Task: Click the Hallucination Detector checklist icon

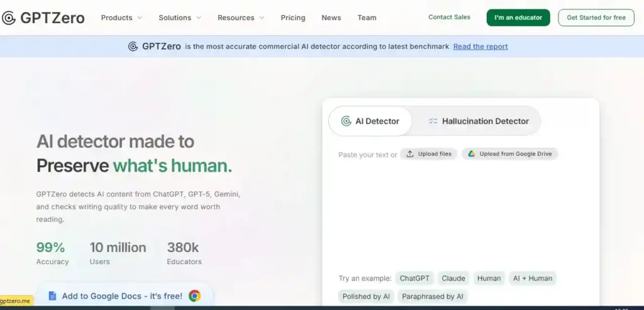Action: pos(433,121)
